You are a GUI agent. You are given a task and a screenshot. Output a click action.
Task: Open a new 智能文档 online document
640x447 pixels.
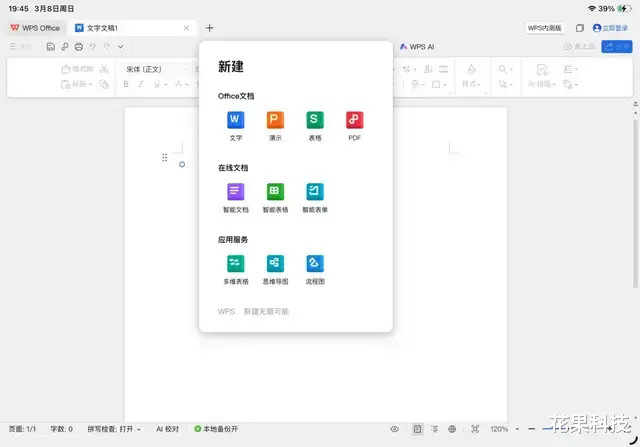[x=235, y=192]
